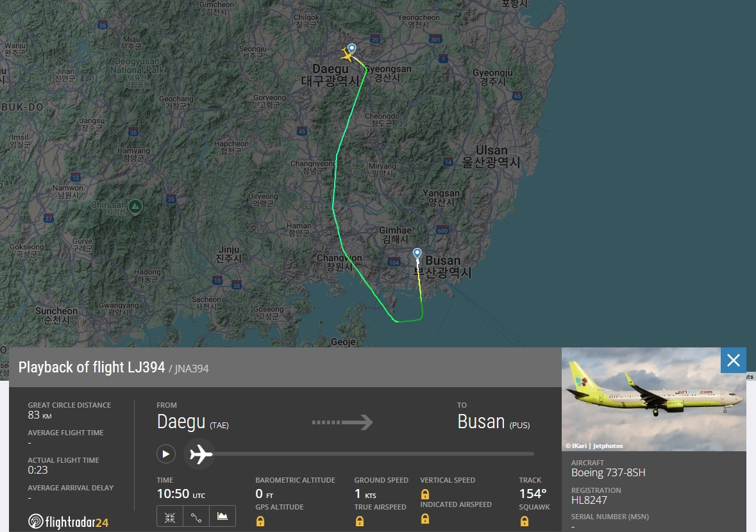Click the locked indicated airspeed padlock
The width and height of the screenshot is (756, 532).
coord(424,519)
